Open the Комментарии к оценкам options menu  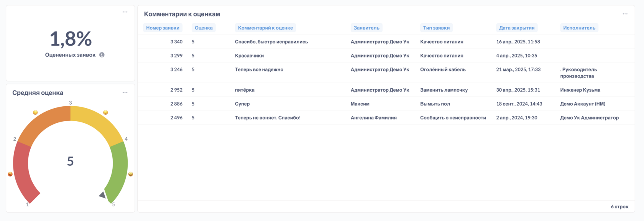pos(625,14)
